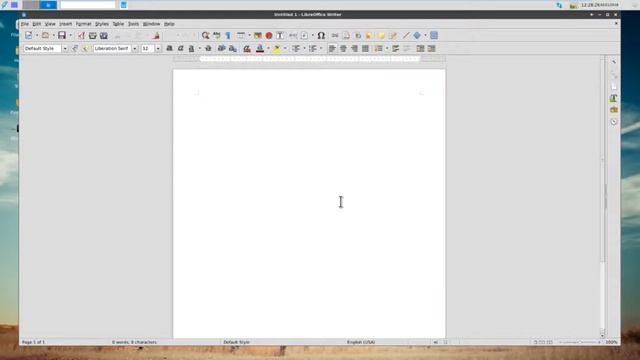Toggle track changes recording icon
This screenshot has height=360, width=640.
point(392,36)
